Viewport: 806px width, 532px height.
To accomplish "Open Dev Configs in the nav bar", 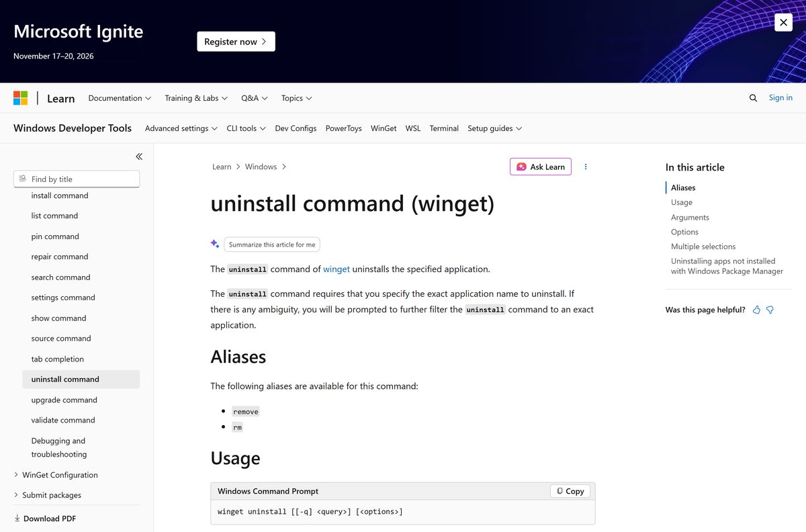I will click(x=296, y=128).
